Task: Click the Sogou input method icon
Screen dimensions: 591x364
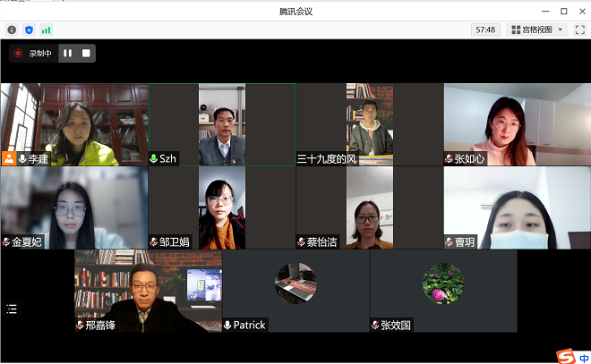Action: pyautogui.click(x=566, y=356)
